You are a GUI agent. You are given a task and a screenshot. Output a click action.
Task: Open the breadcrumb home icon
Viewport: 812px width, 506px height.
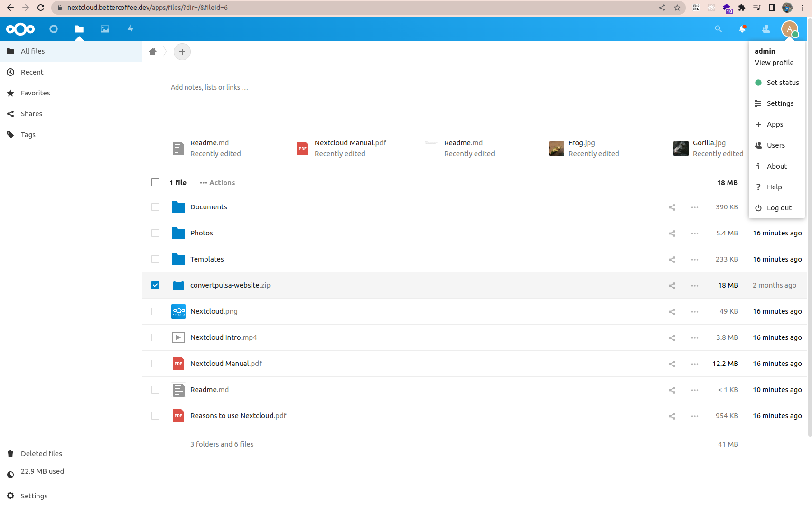153,51
